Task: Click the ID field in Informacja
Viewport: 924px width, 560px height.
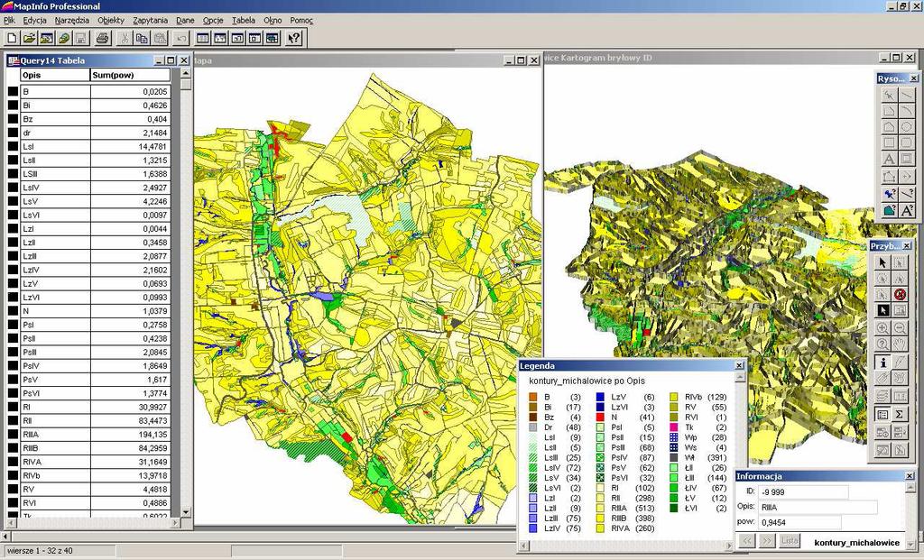Action: [803, 491]
